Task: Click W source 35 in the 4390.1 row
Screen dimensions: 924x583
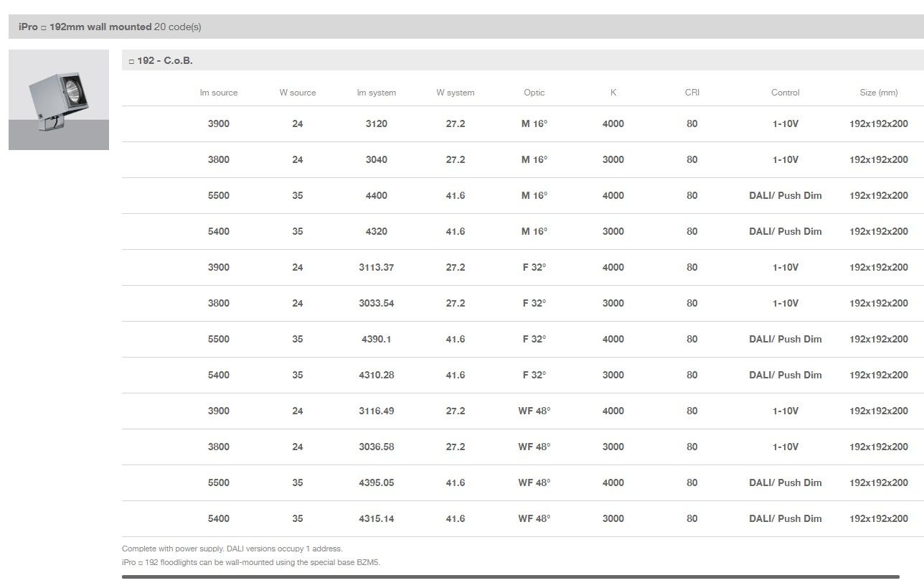Action: (x=298, y=339)
